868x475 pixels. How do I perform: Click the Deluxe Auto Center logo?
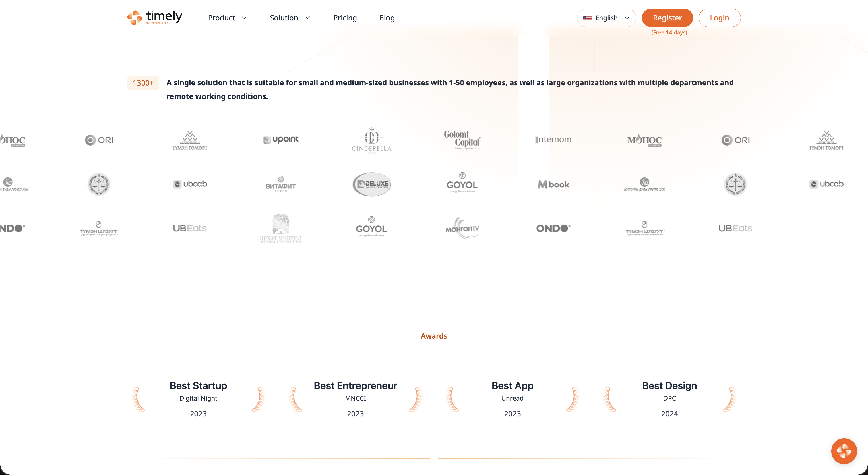371,184
